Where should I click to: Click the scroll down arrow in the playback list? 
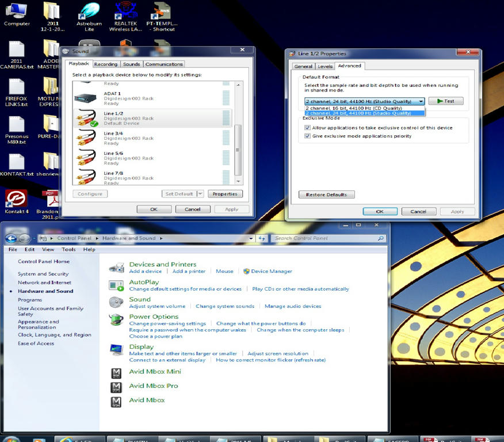pos(238,182)
